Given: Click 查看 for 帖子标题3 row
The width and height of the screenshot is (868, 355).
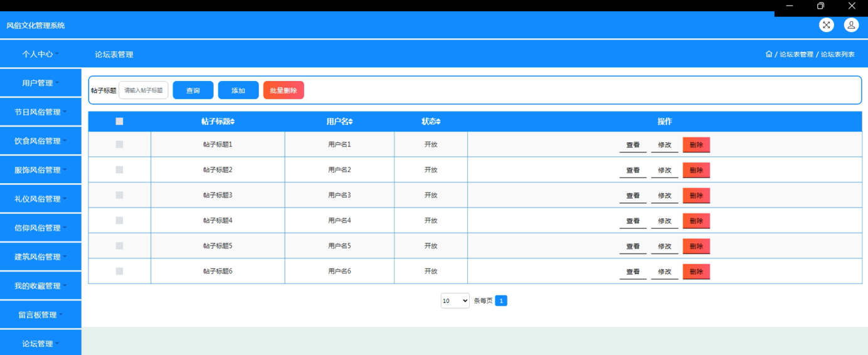Looking at the screenshot, I should (x=633, y=196).
